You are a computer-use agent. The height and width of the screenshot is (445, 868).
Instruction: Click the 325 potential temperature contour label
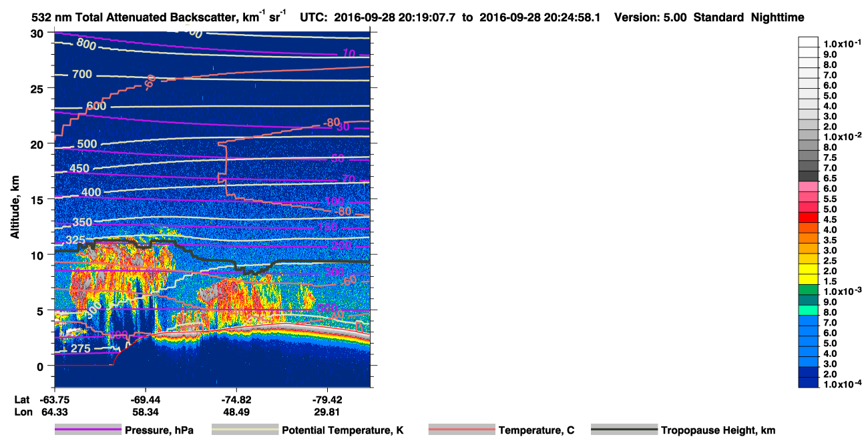(x=75, y=240)
